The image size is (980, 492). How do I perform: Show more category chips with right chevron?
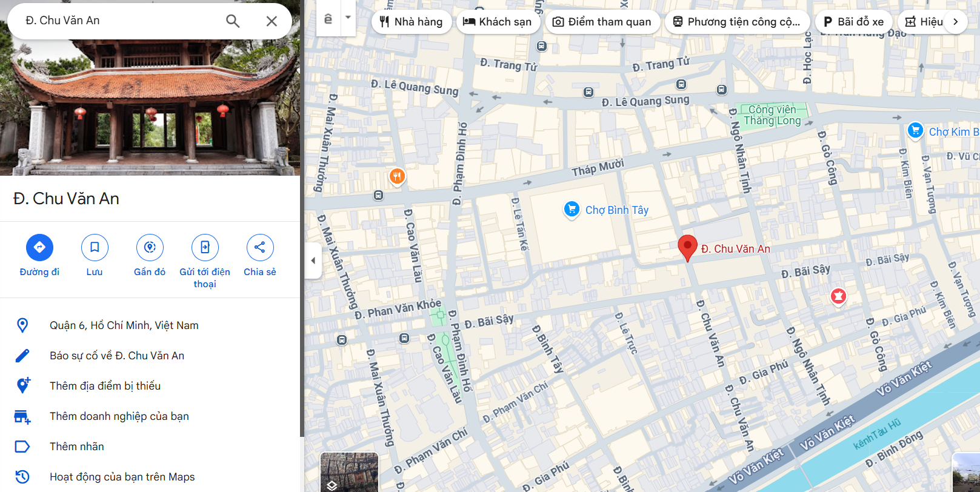pyautogui.click(x=956, y=22)
